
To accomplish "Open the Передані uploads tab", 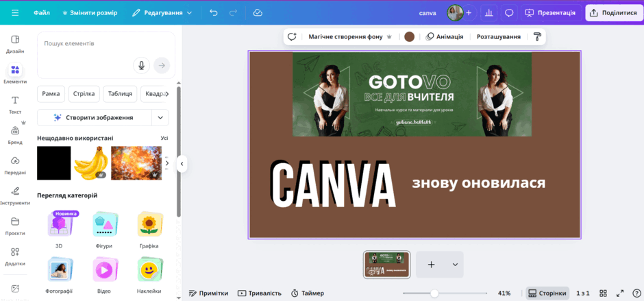I will pyautogui.click(x=15, y=165).
